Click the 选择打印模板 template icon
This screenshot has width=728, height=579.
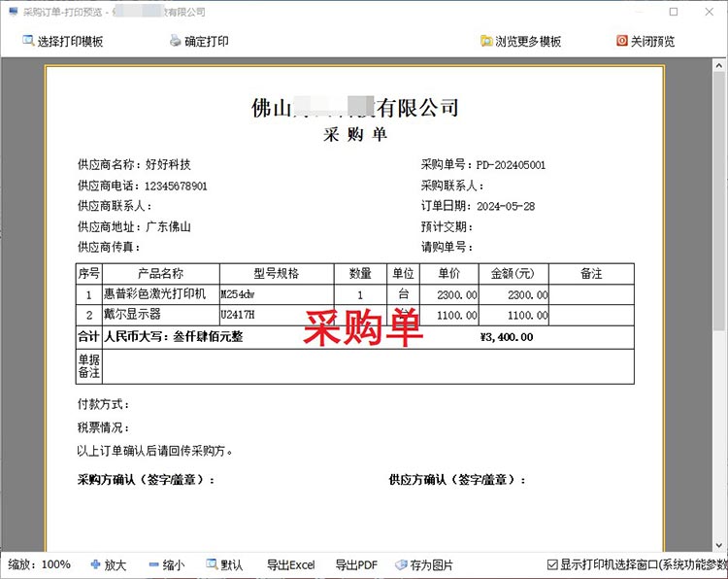coord(28,41)
